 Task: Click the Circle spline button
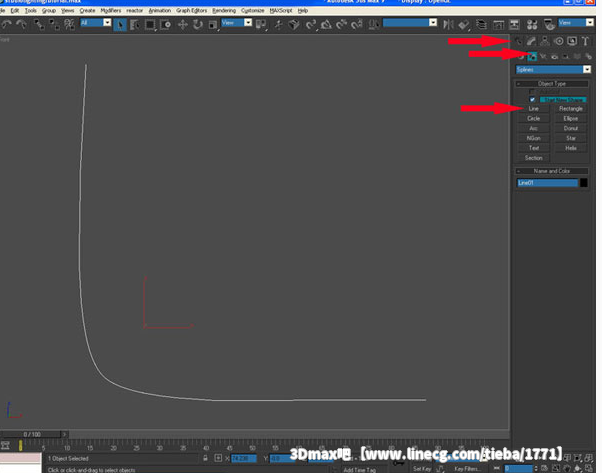tap(534, 119)
